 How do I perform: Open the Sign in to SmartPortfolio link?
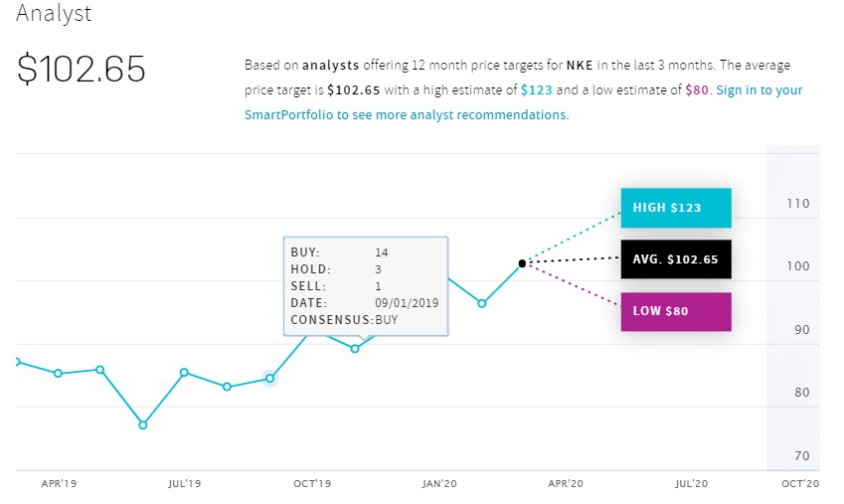click(x=760, y=90)
